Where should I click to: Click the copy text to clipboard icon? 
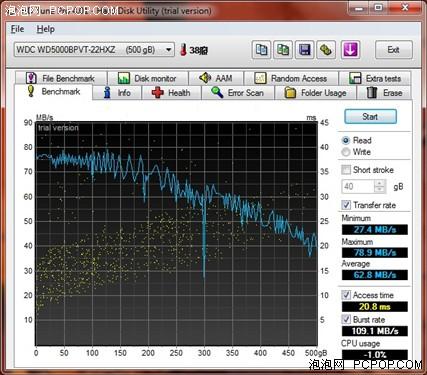(x=261, y=50)
